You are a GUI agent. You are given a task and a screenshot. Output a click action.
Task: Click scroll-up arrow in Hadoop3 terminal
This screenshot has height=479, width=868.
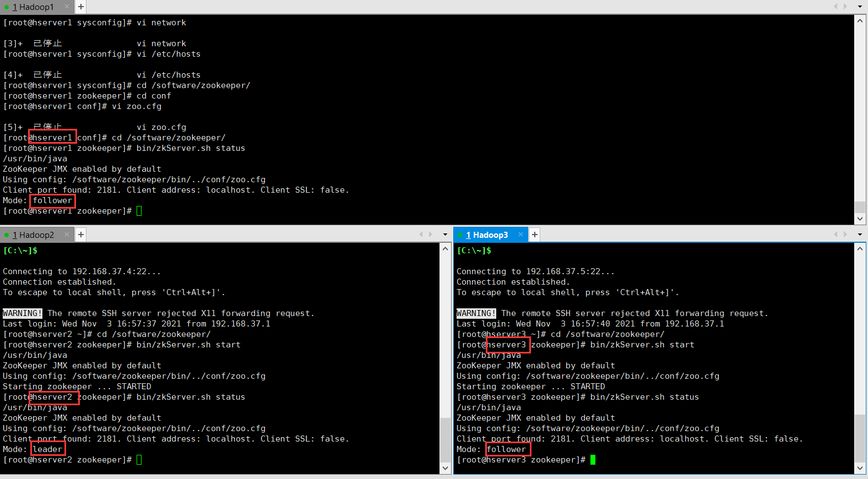[860, 249]
